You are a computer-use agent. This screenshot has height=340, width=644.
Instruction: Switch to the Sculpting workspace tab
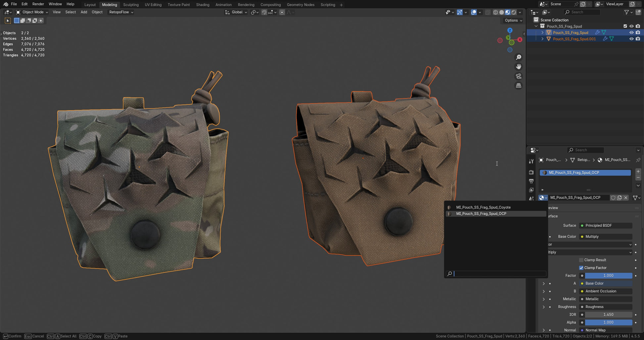click(131, 5)
